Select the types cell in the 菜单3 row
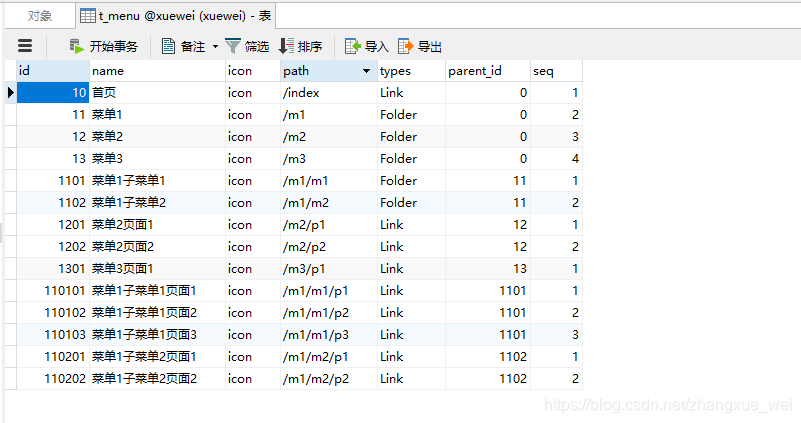The image size is (801, 423). point(411,158)
